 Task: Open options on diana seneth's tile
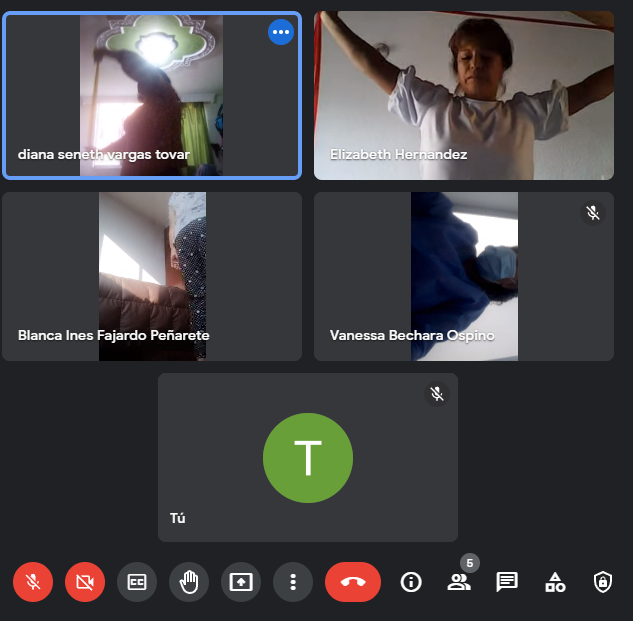click(x=281, y=32)
